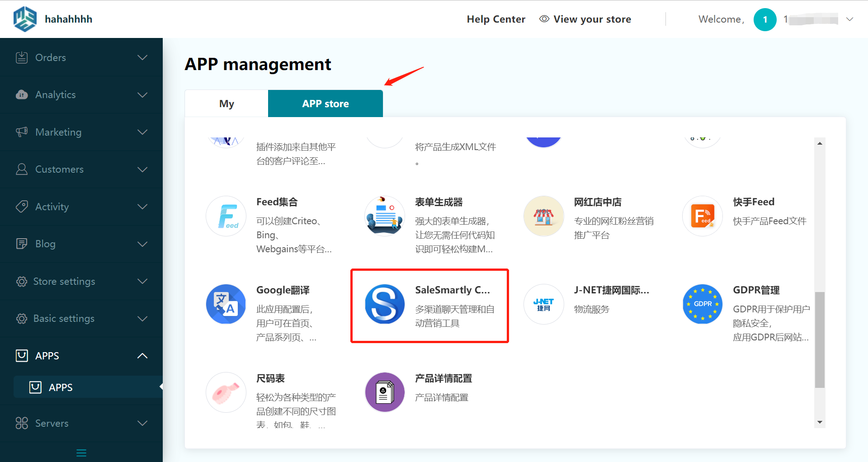Viewport: 868px width, 462px height.
Task: Click the Marketing megaphone icon in sidebar
Action: pyautogui.click(x=22, y=132)
